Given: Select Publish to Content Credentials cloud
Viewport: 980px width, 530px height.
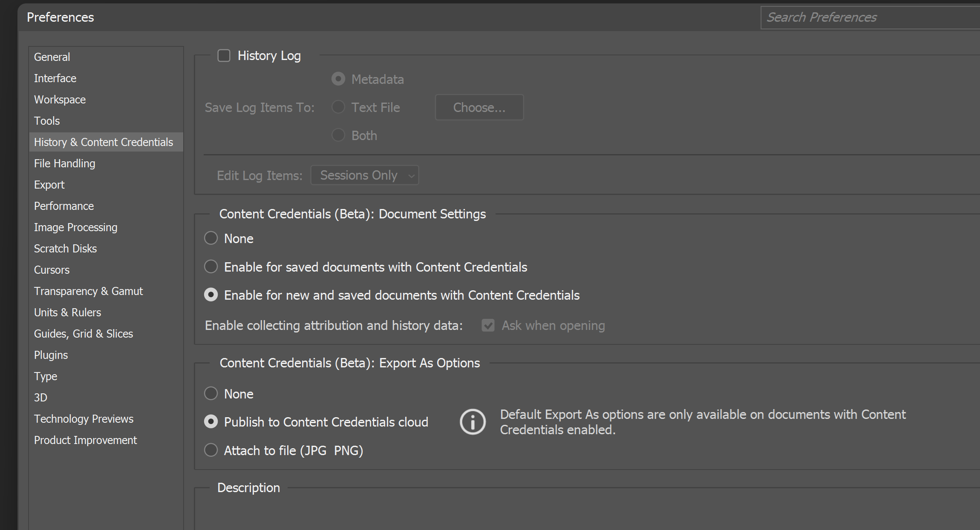Looking at the screenshot, I should pos(211,421).
